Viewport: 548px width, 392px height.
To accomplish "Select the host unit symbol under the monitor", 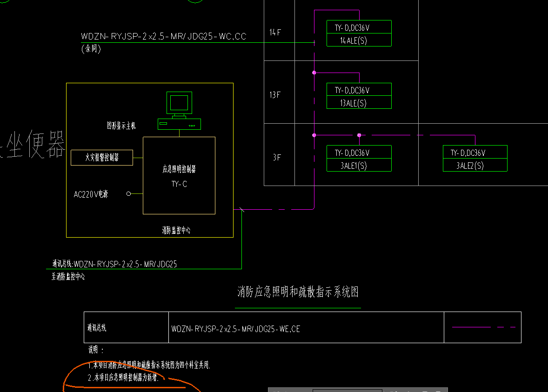I will pyautogui.click(x=179, y=124).
